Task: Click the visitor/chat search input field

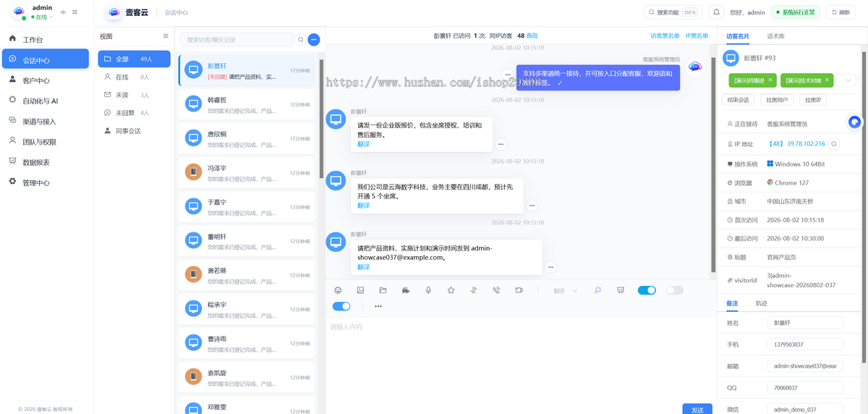Action: click(x=237, y=40)
